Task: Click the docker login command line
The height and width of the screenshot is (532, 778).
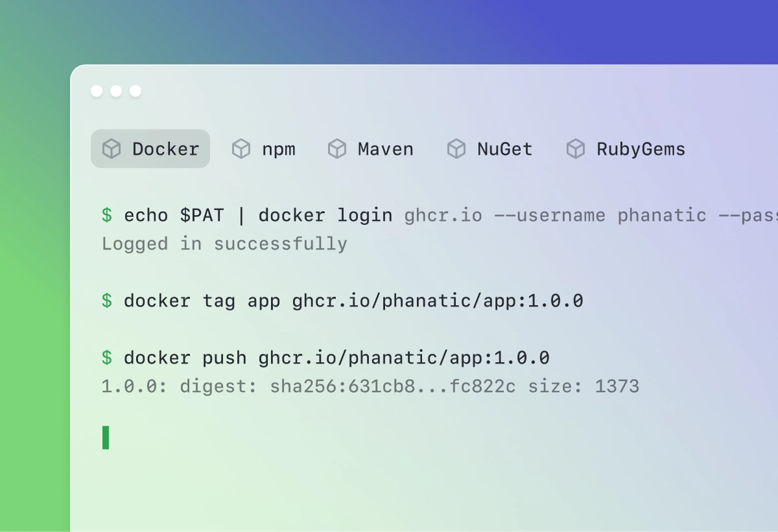Action: (440, 215)
